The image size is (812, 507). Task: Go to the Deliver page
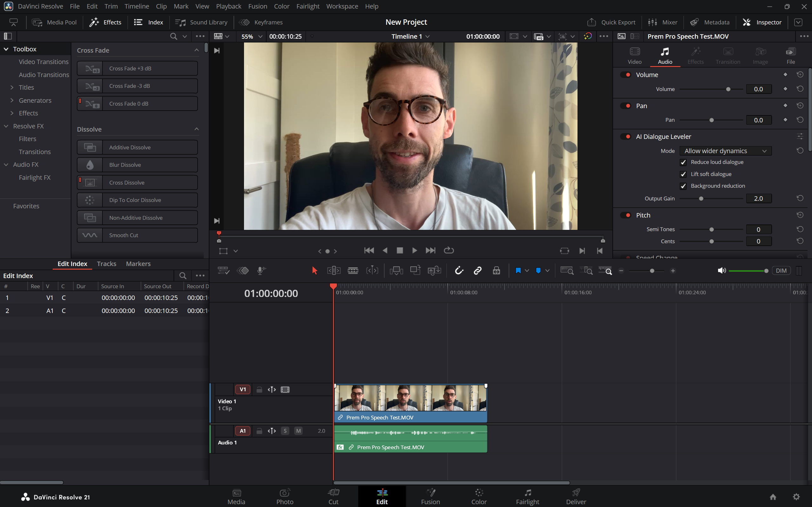[x=576, y=497]
